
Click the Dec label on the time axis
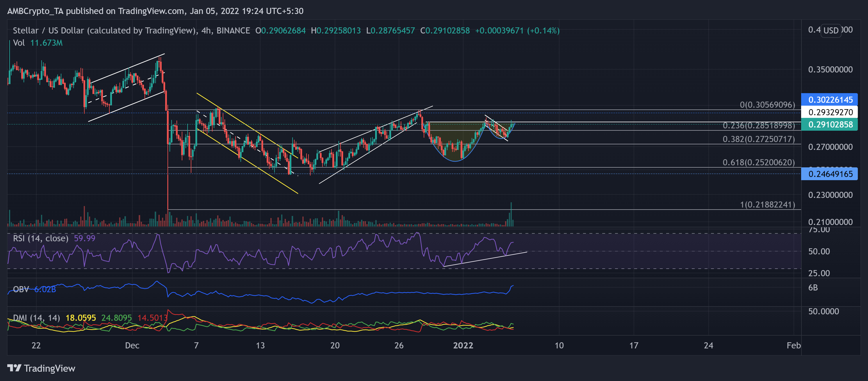[132, 345]
